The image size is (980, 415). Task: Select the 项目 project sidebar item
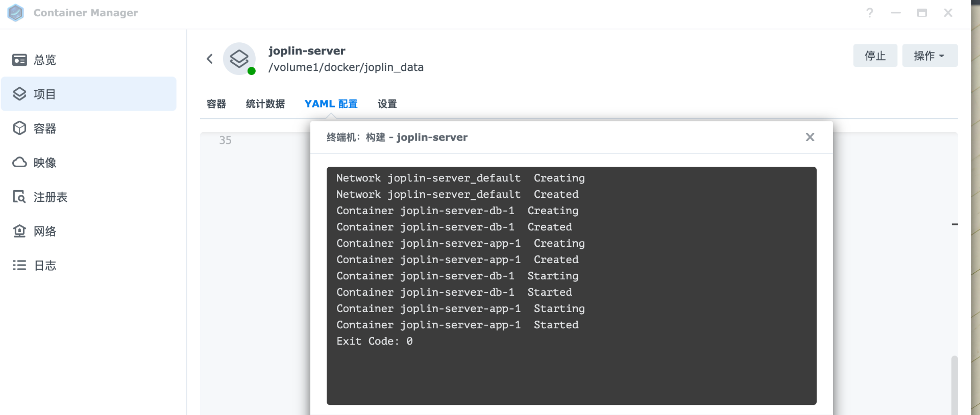89,94
